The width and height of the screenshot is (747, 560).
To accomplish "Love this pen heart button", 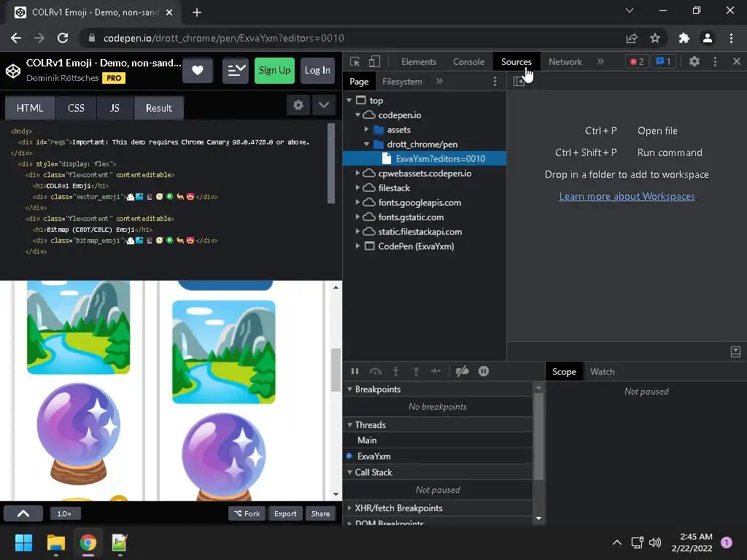I will click(198, 71).
